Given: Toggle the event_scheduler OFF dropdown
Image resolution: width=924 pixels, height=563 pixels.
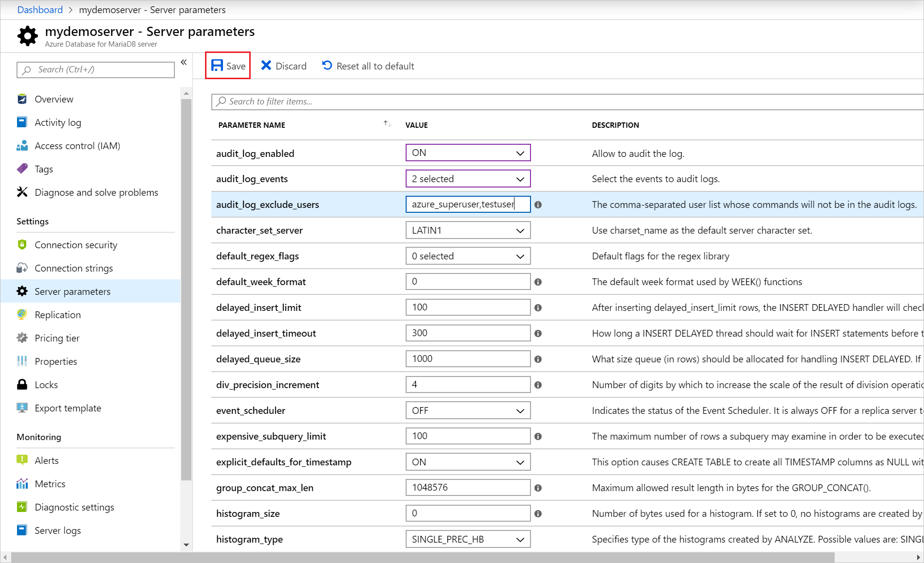Looking at the screenshot, I should [468, 410].
